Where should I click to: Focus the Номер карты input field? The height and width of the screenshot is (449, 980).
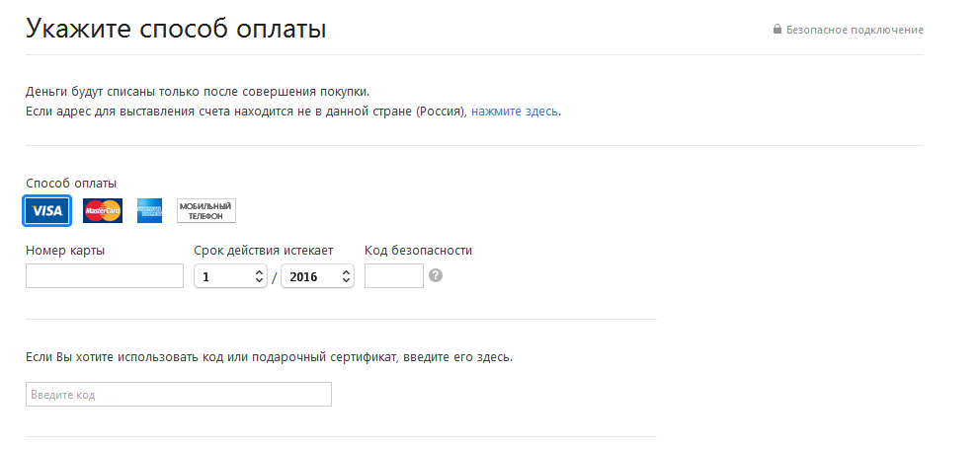(105, 276)
